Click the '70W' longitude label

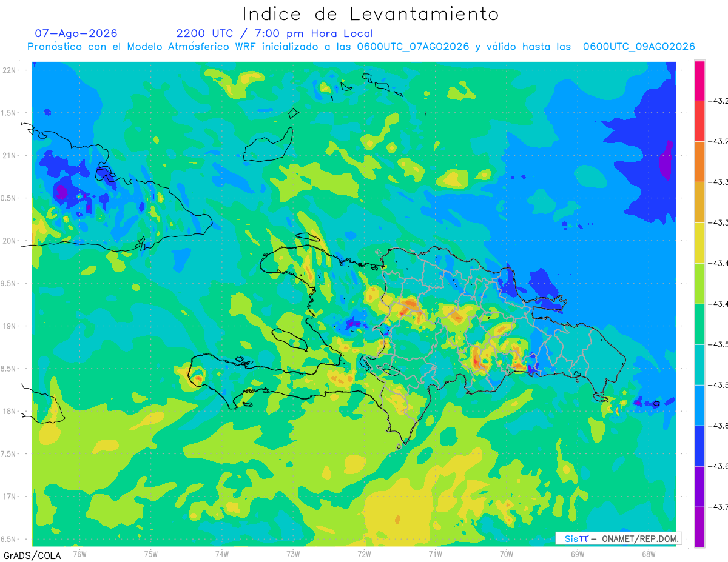(507, 554)
